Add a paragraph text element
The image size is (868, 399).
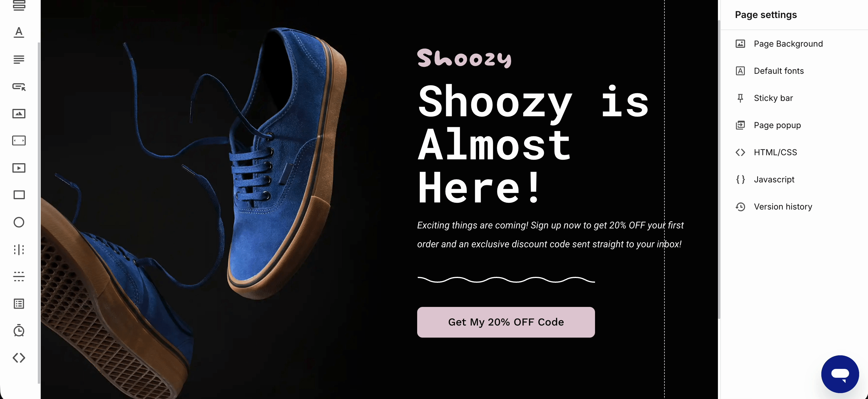pyautogui.click(x=19, y=60)
